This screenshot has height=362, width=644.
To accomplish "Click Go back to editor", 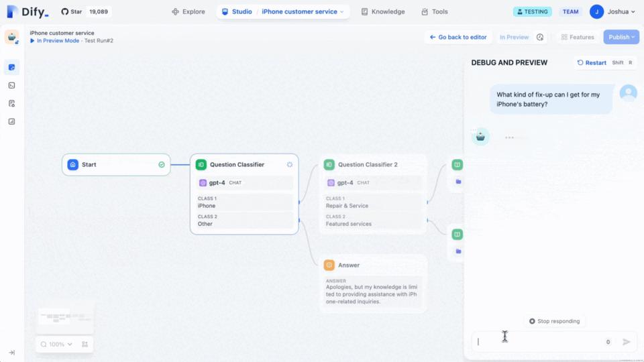I will 458,38.
